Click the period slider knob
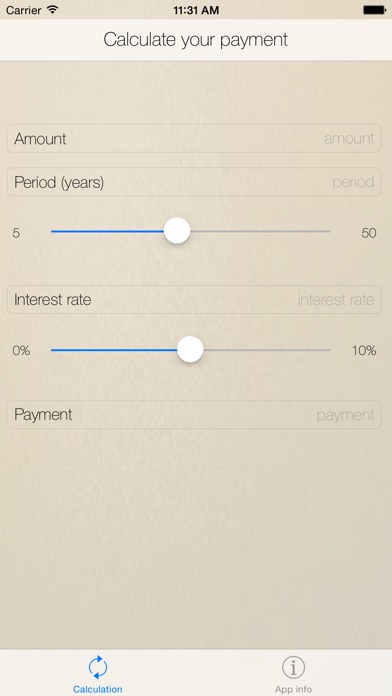 177,231
